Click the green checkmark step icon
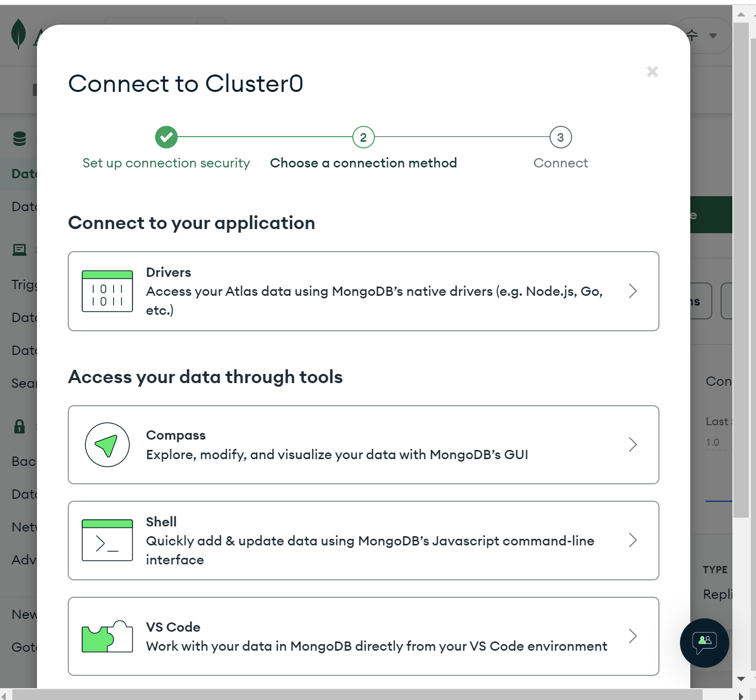 [x=166, y=137]
